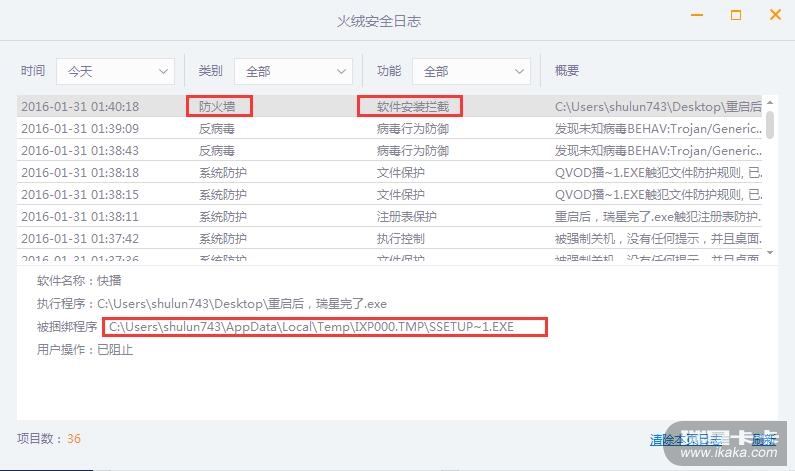Image resolution: width=795 pixels, height=471 pixels.
Task: Open the 时间 dropdown showing 今天
Action: coord(116,71)
